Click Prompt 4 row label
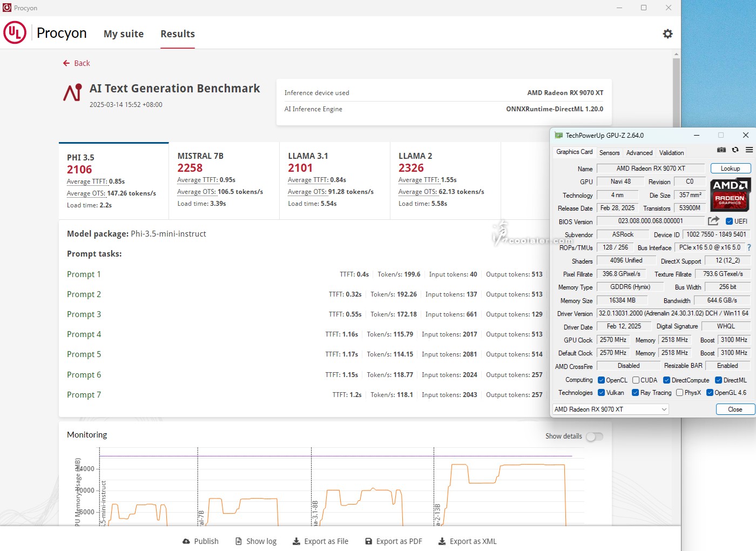Viewport: 756px width, 551px height. click(84, 334)
